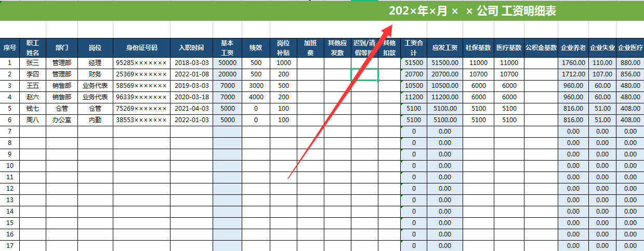Click the 财务 position cell
Image resolution: width=644 pixels, height=251 pixels.
pyautogui.click(x=95, y=74)
